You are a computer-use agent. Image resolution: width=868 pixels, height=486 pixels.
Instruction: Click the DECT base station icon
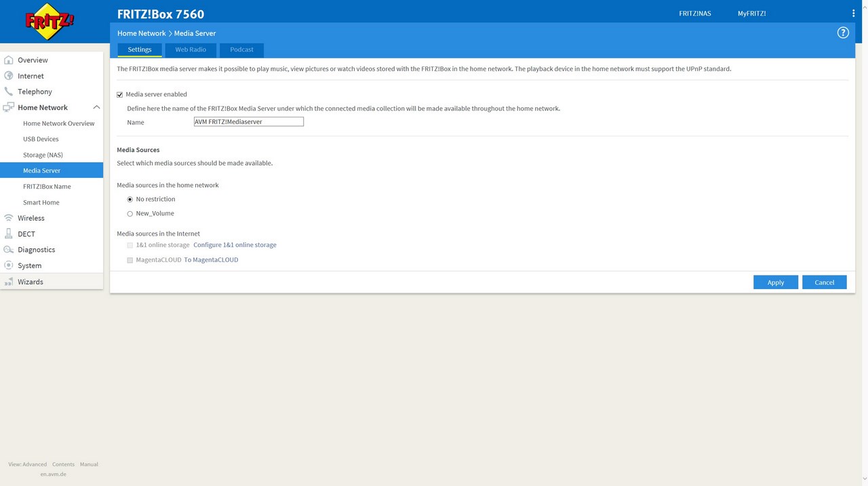point(9,233)
